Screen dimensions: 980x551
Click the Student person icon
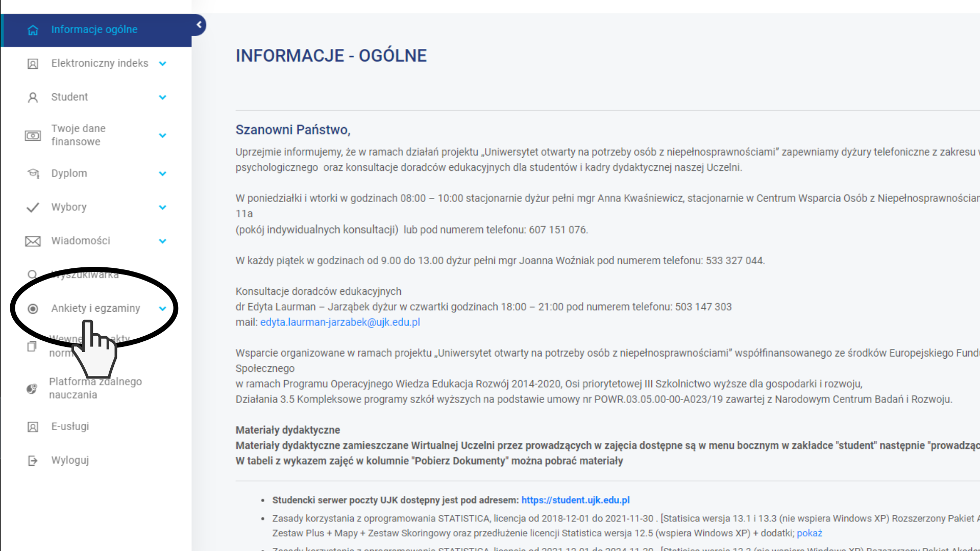(33, 97)
